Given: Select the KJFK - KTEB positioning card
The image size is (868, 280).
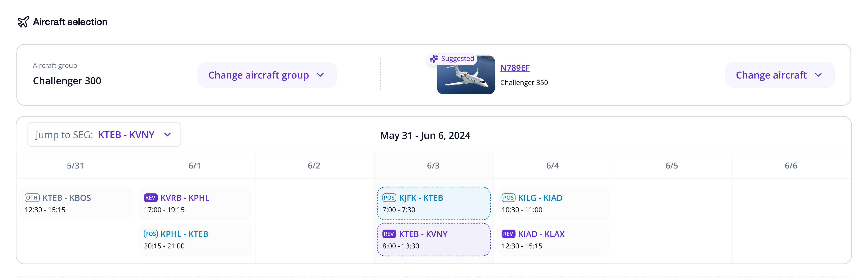Looking at the screenshot, I should coord(434,204).
